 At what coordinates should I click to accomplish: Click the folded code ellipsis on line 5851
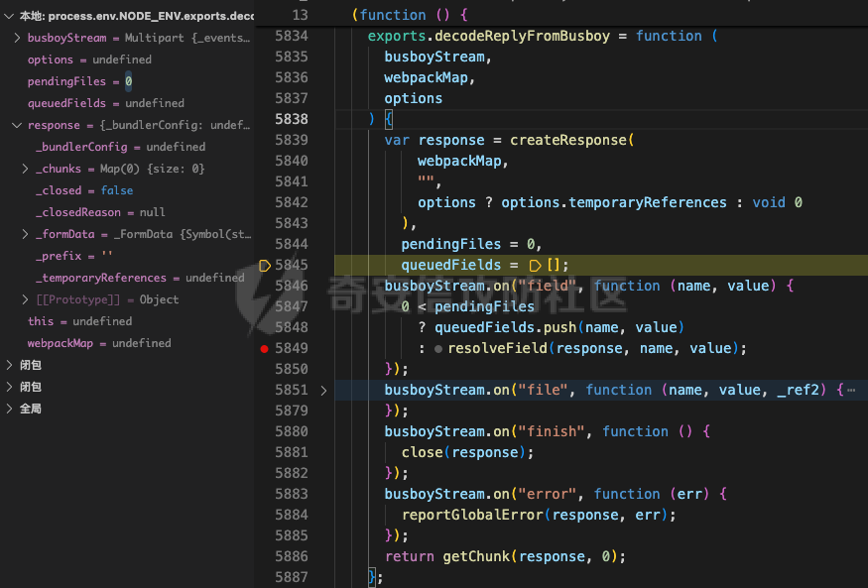[x=851, y=390]
